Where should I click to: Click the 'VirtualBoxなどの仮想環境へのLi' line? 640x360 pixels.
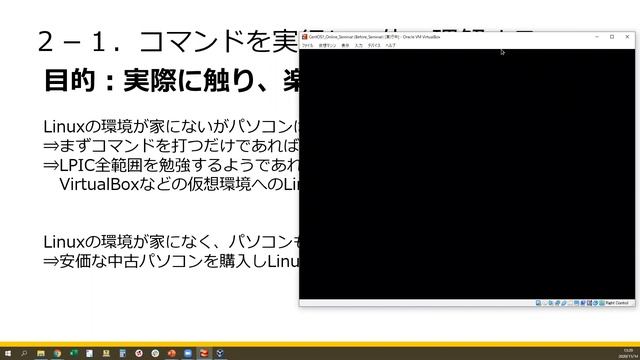[179, 184]
